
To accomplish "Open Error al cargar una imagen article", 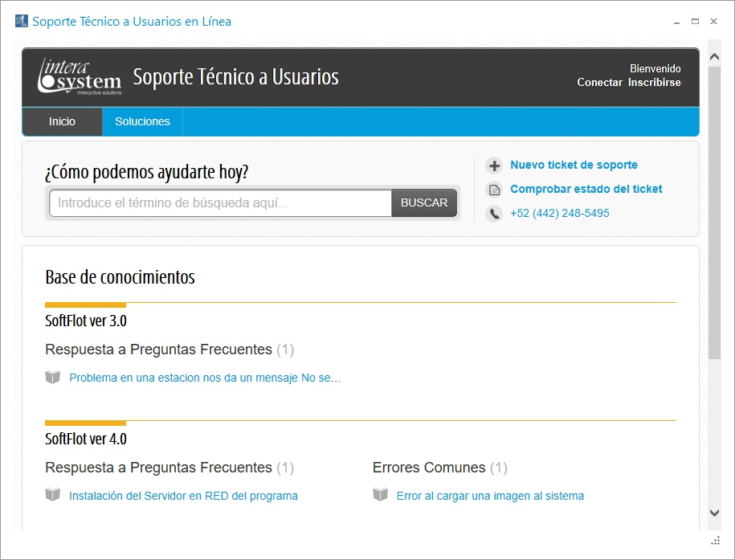I will [490, 496].
